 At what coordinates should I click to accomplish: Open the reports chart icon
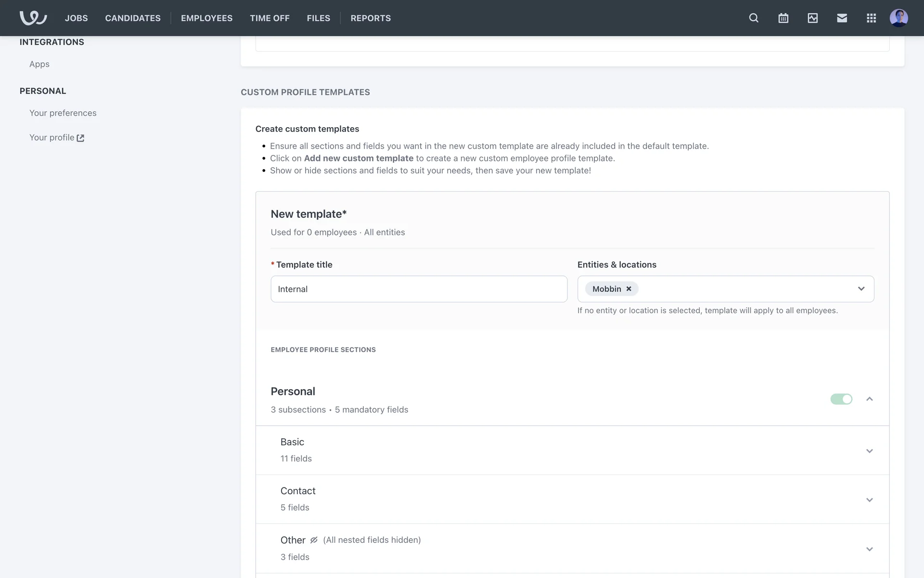[x=812, y=18]
